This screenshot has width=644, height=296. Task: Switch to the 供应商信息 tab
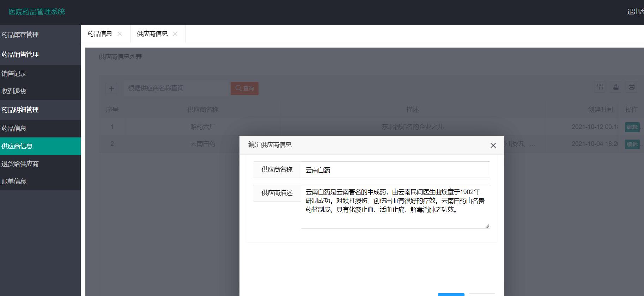tap(152, 34)
